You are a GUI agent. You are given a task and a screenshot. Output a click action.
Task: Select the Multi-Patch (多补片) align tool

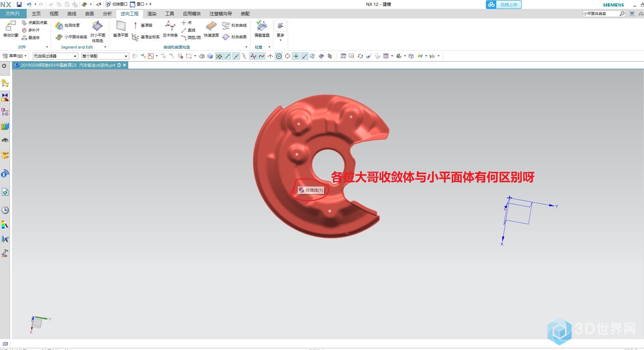[x=31, y=30]
